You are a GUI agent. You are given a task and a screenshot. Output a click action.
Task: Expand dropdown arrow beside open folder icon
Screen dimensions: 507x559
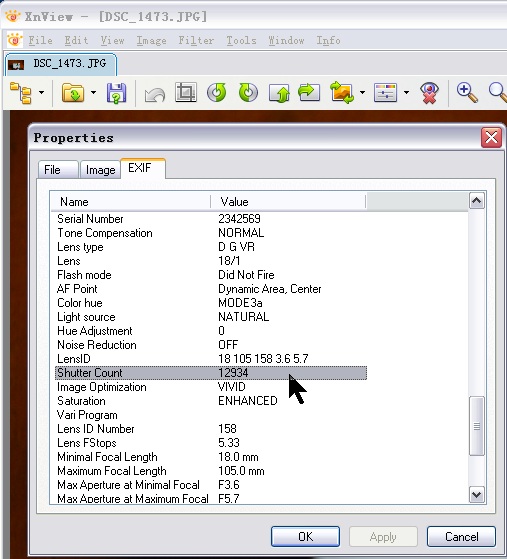point(93,92)
